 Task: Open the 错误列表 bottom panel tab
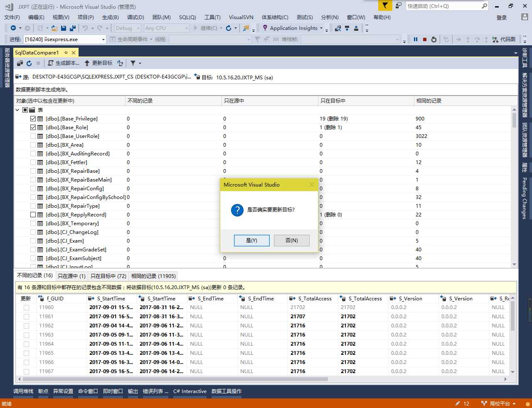click(155, 391)
